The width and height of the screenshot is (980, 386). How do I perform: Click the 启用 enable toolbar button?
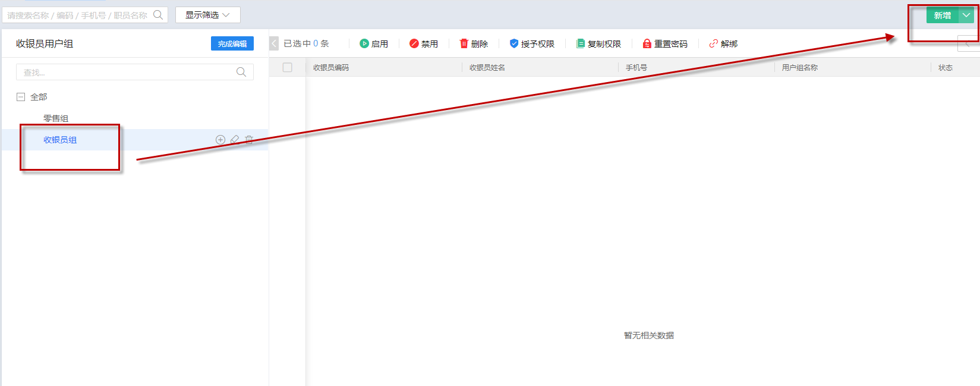coord(374,43)
